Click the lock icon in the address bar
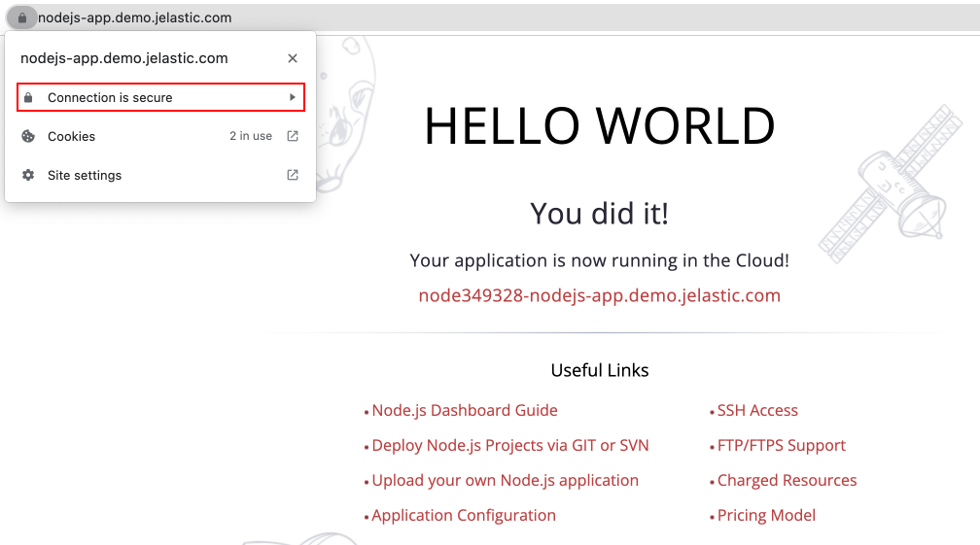 tap(21, 18)
